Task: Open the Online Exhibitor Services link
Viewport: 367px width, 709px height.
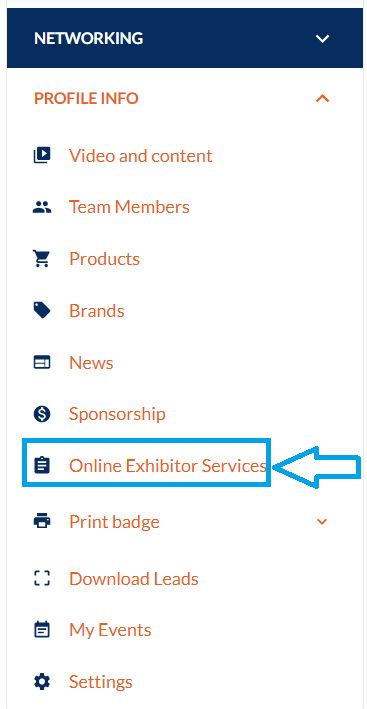Action: [x=168, y=465]
